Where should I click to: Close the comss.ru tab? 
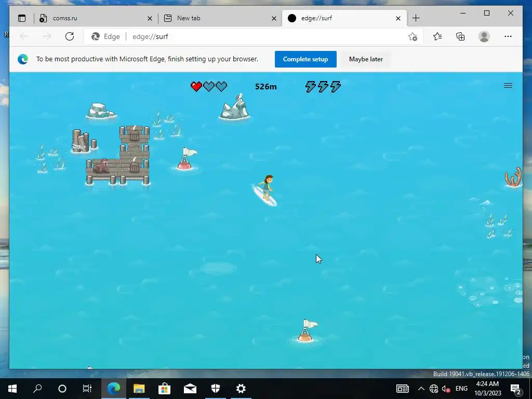(x=150, y=18)
